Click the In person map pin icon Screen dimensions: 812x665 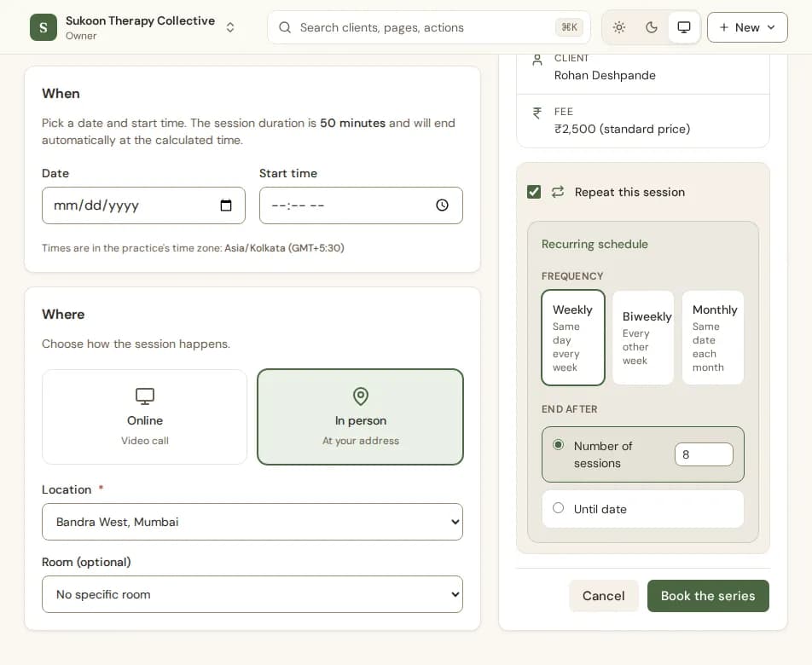click(361, 396)
